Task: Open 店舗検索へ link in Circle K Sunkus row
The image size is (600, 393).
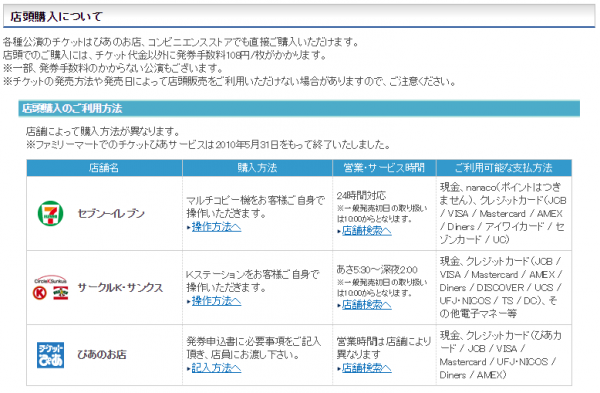Action: pos(367,305)
